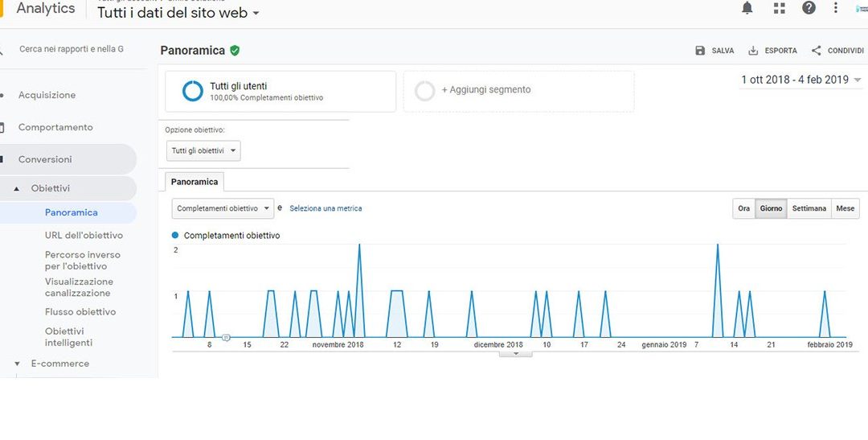Screen dimensions: 868x440
Task: Open the date range 1 ott 2018 - 4 feb 2019
Action: pyautogui.click(x=801, y=80)
